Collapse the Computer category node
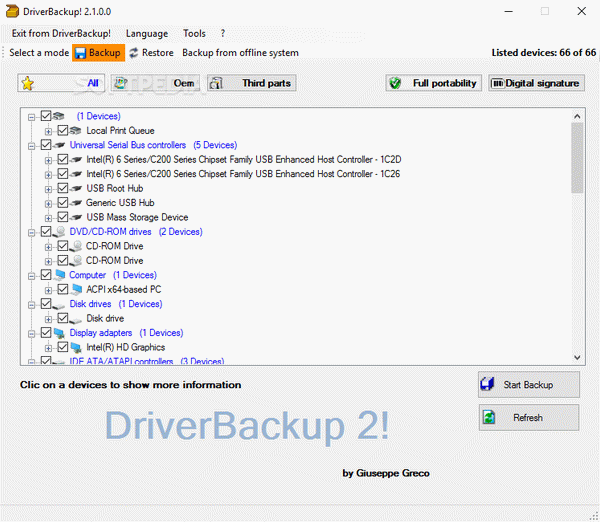The width and height of the screenshot is (600, 522). pos(32,276)
